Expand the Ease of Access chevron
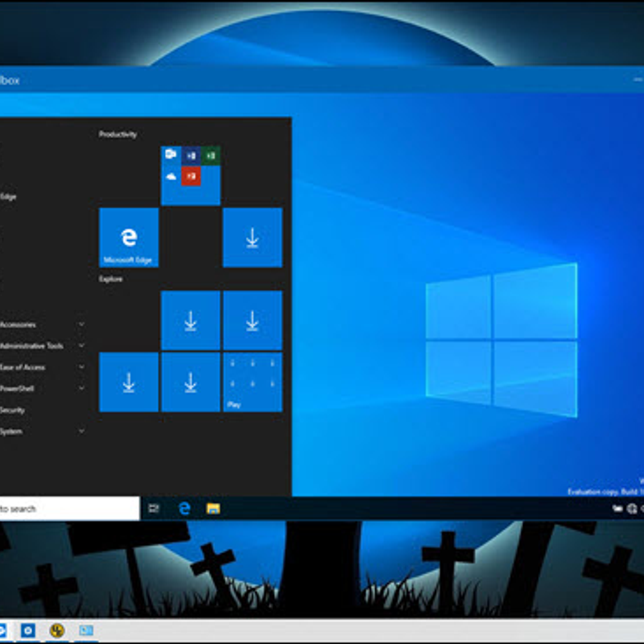 tap(82, 367)
